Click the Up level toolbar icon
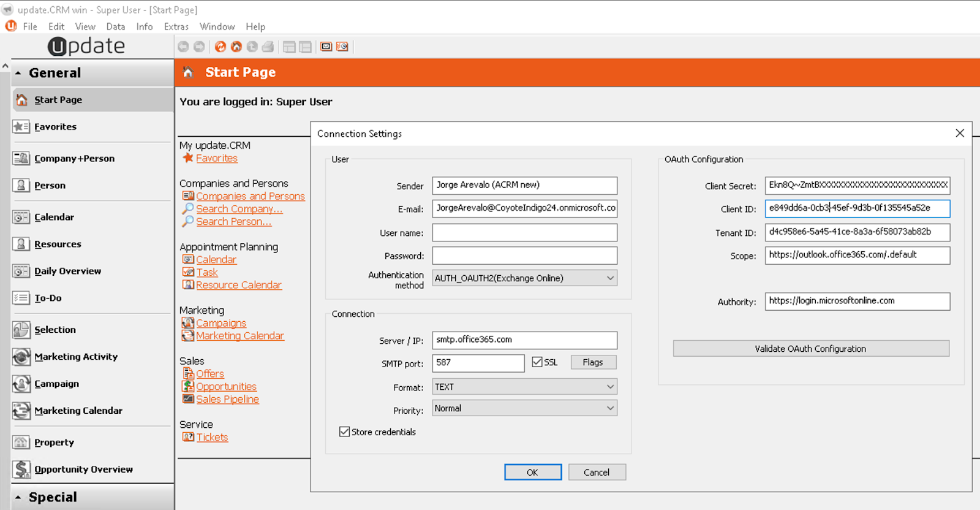The width and height of the screenshot is (980, 510). 252,47
